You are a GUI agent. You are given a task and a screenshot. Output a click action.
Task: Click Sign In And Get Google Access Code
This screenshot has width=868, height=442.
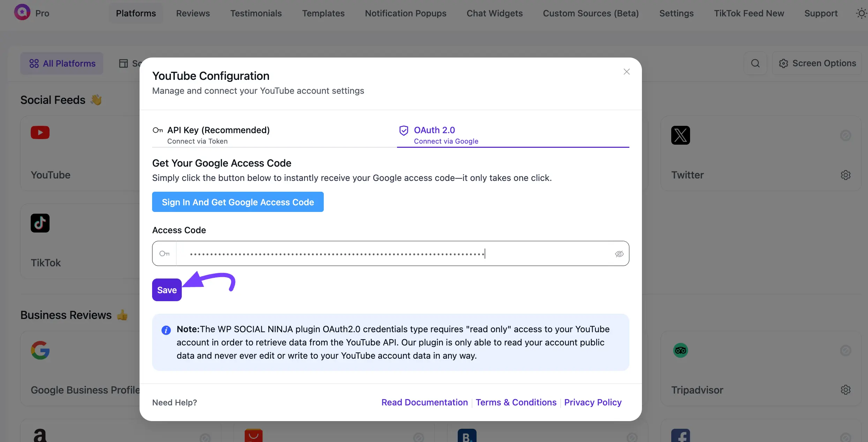coord(238,202)
